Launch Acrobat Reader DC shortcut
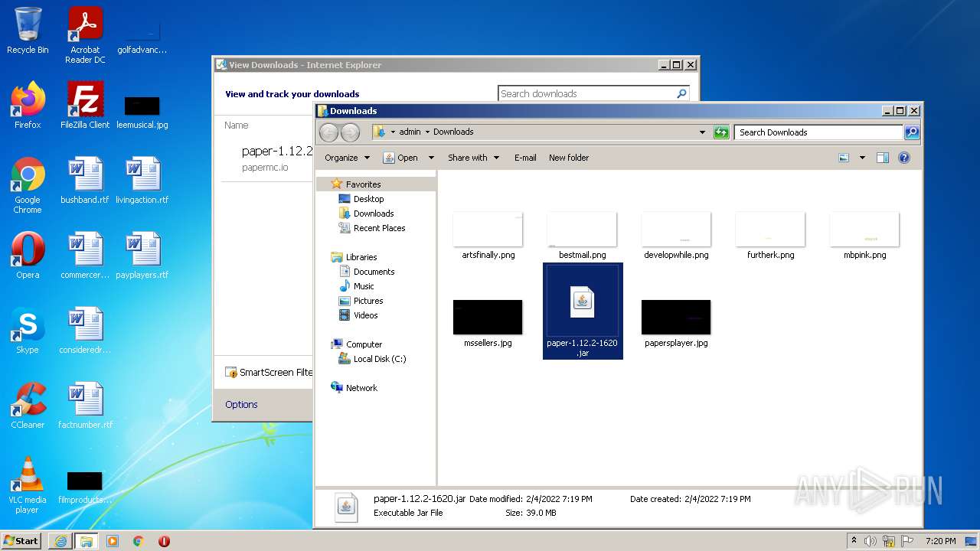The width and height of the screenshot is (980, 551). point(85,35)
